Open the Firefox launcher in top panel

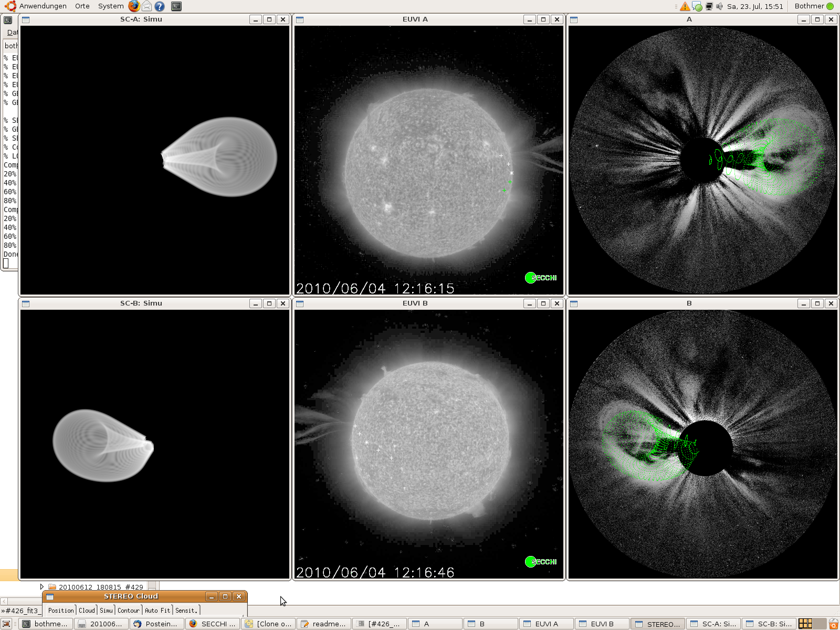click(x=134, y=6)
